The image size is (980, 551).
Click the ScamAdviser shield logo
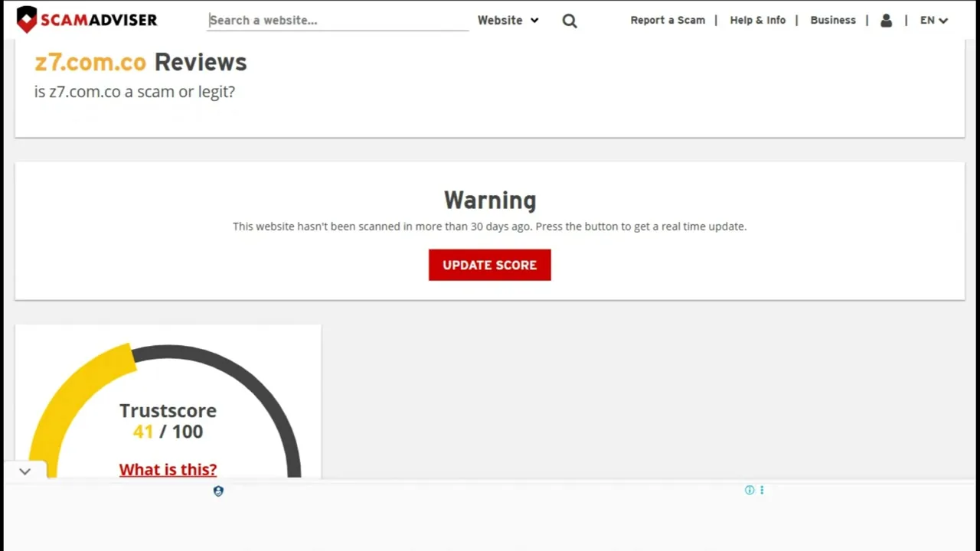pyautogui.click(x=27, y=20)
